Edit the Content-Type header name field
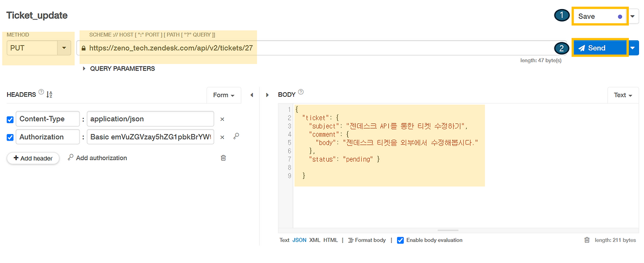The image size is (644, 263). [48, 119]
